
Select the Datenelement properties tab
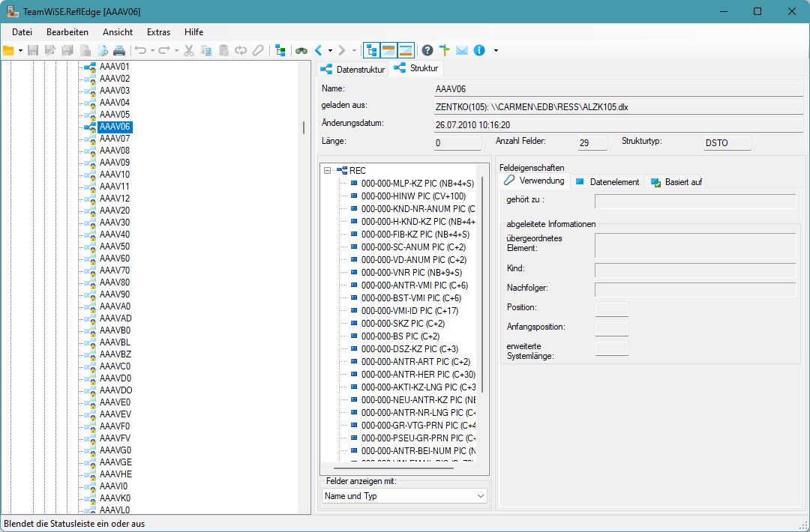point(607,181)
